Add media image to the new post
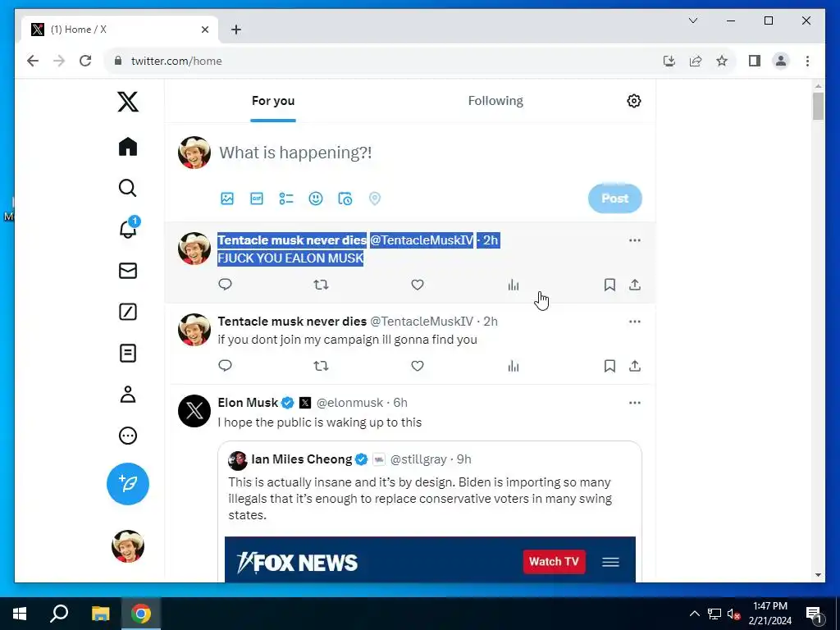Image resolution: width=840 pixels, height=630 pixels. click(227, 199)
